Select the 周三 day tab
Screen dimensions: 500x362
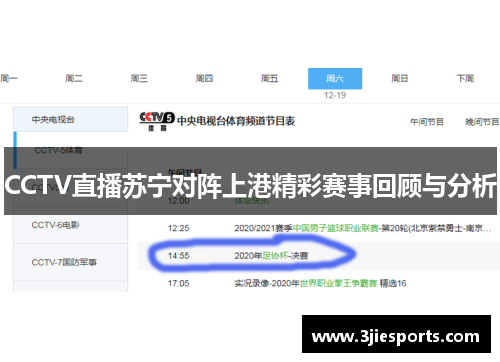tap(139, 78)
